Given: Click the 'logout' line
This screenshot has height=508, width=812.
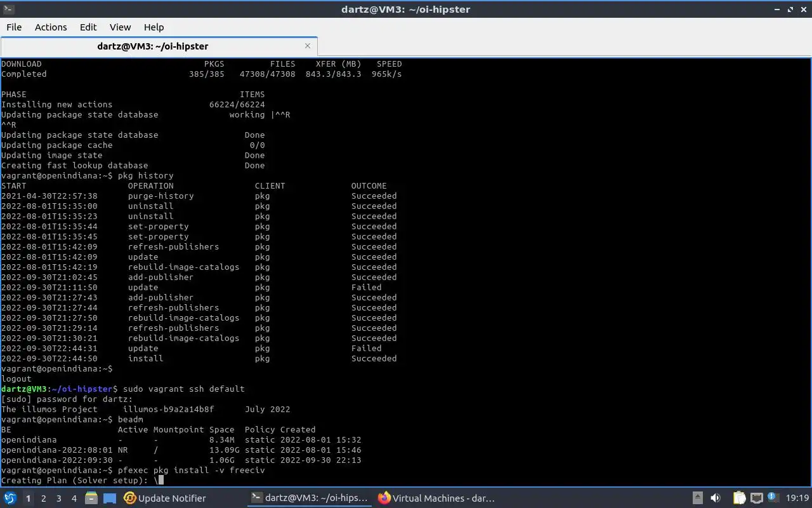Looking at the screenshot, I should pos(16,379).
